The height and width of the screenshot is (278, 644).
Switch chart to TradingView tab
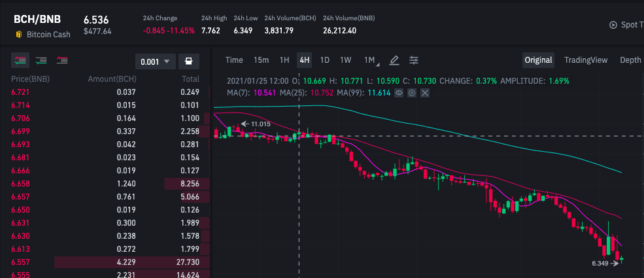click(x=586, y=60)
